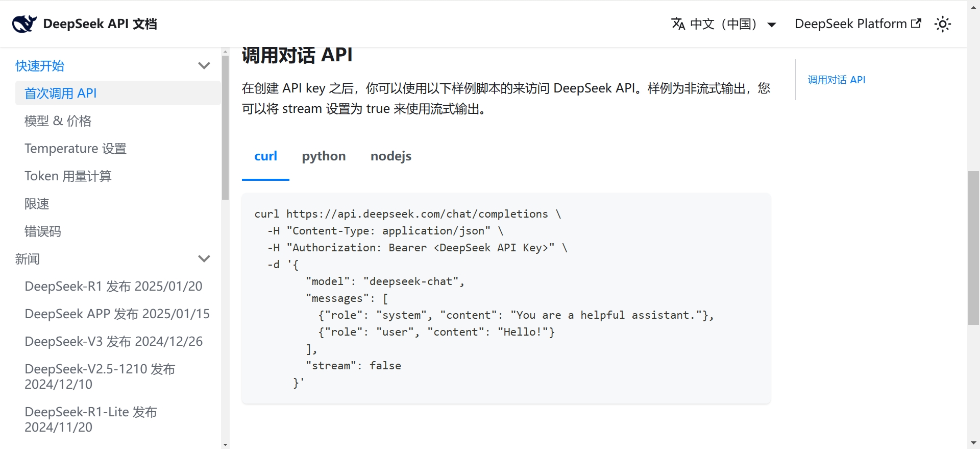Switch to the python code tab
The height and width of the screenshot is (449, 980).
click(324, 156)
